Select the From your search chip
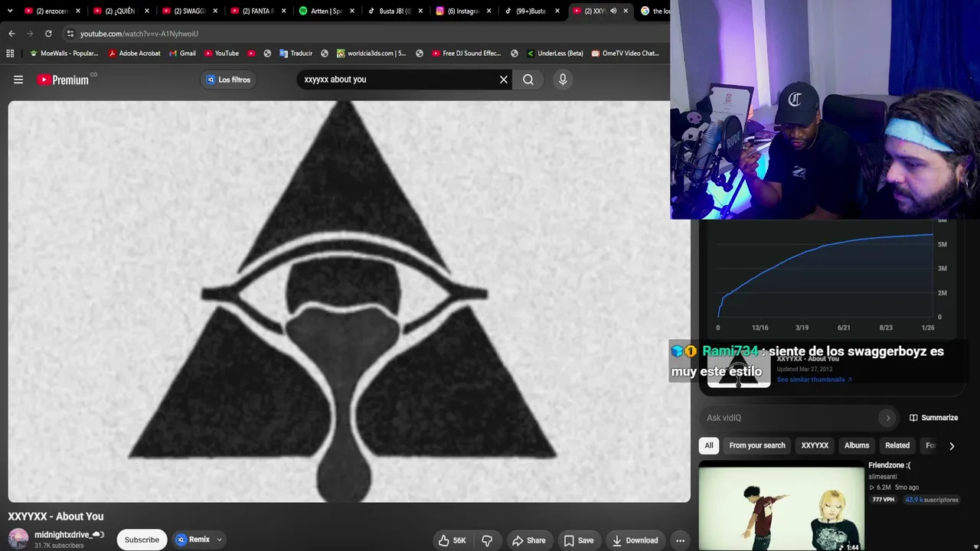Image resolution: width=980 pixels, height=551 pixels. pos(757,445)
